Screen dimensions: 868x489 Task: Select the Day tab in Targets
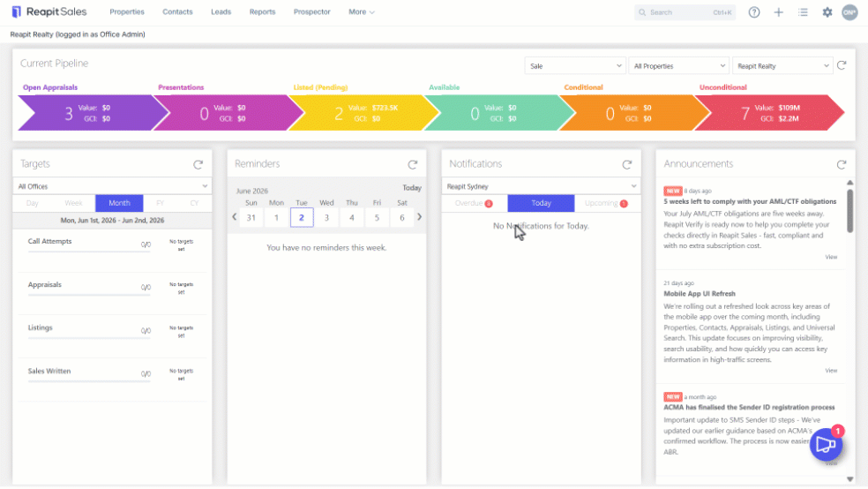coord(33,203)
